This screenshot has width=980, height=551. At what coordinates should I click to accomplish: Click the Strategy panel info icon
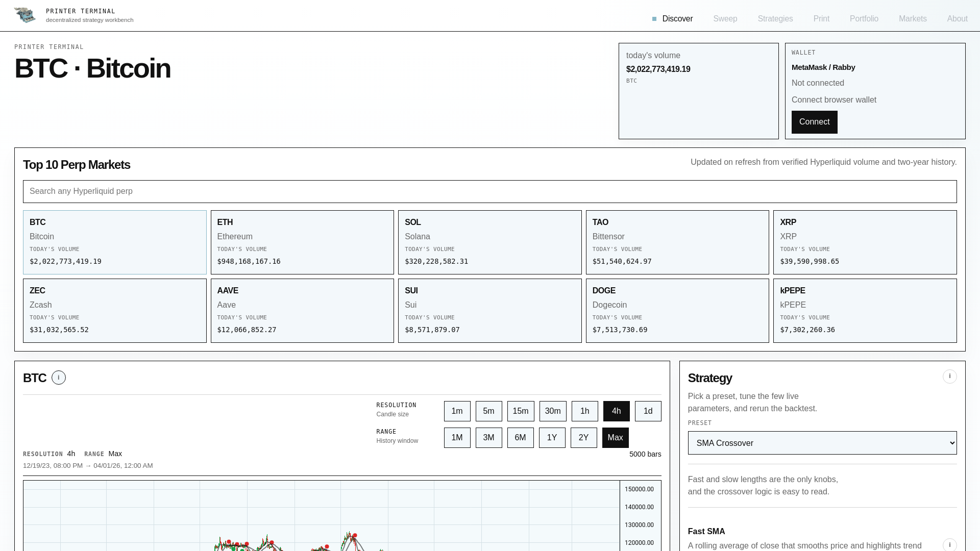[949, 377]
